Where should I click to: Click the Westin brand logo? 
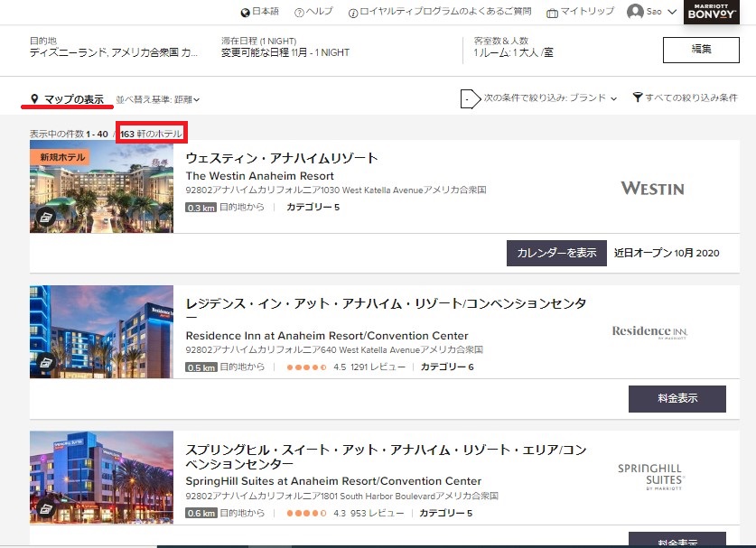[x=652, y=189]
